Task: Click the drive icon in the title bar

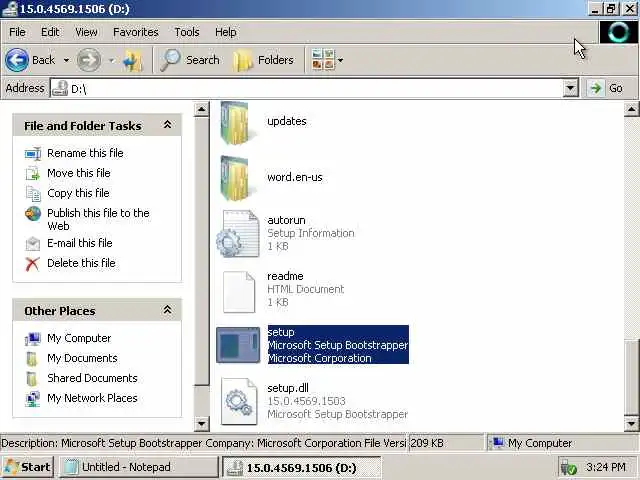Action: coord(10,9)
